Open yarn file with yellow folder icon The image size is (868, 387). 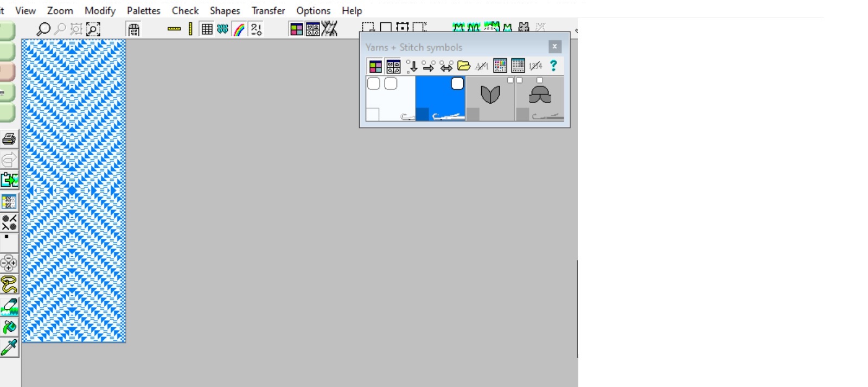[x=464, y=66]
